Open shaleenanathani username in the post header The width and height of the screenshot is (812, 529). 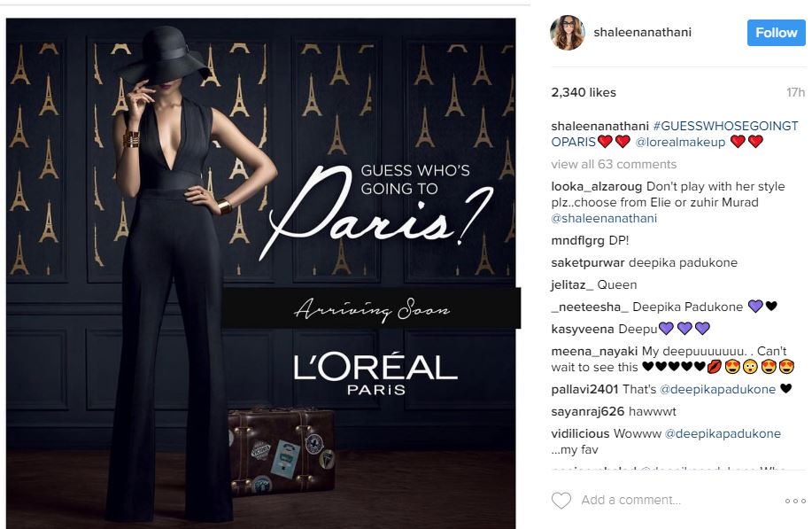642,32
